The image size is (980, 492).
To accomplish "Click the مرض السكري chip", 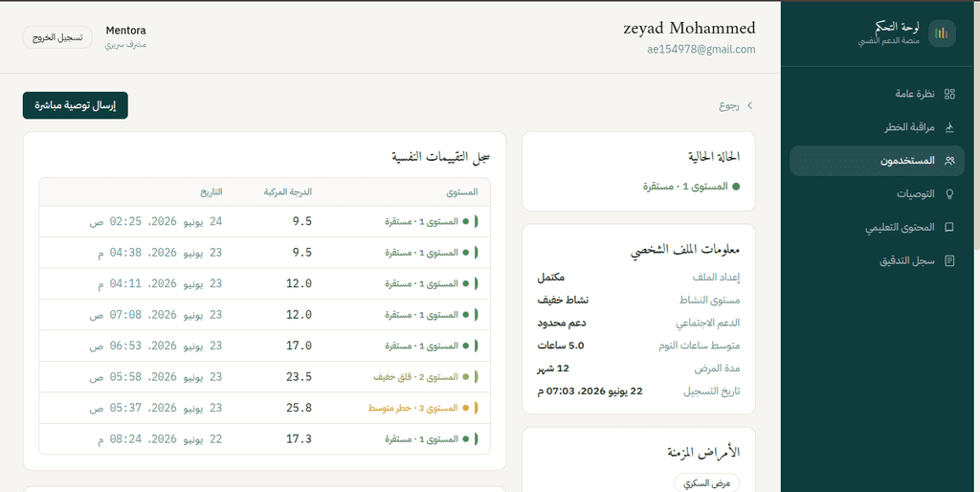I will pos(707,483).
